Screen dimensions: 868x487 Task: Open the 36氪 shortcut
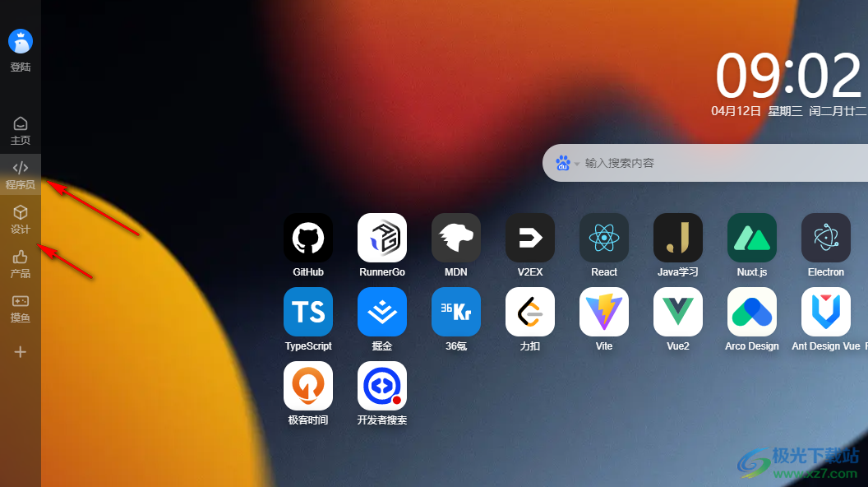(x=456, y=312)
